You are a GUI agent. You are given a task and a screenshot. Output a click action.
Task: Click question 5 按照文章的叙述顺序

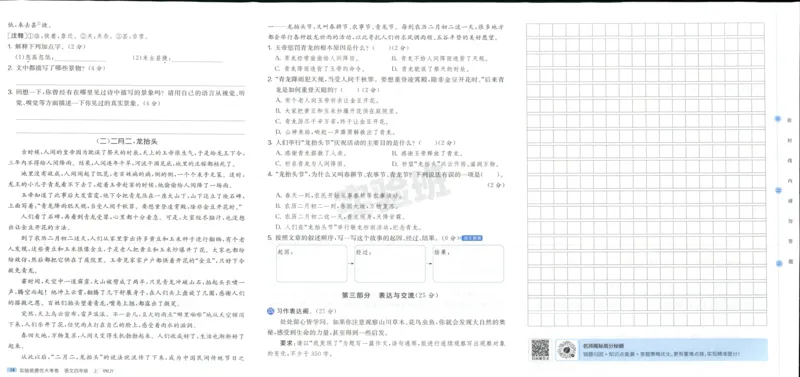click(363, 238)
